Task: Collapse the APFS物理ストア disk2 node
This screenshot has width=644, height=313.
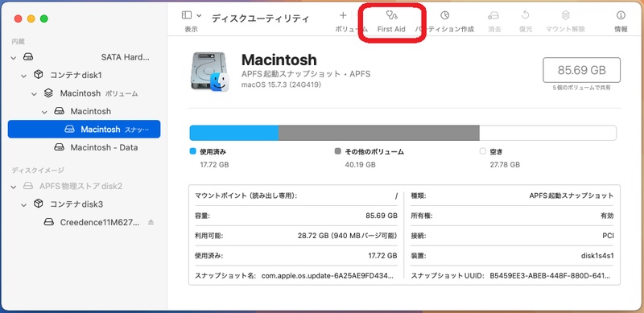Action: click(14, 187)
